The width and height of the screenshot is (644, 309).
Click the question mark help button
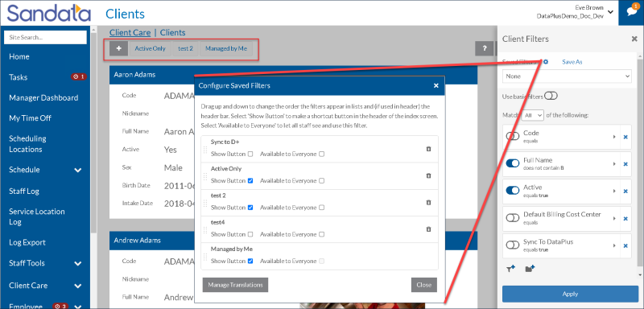pos(484,48)
